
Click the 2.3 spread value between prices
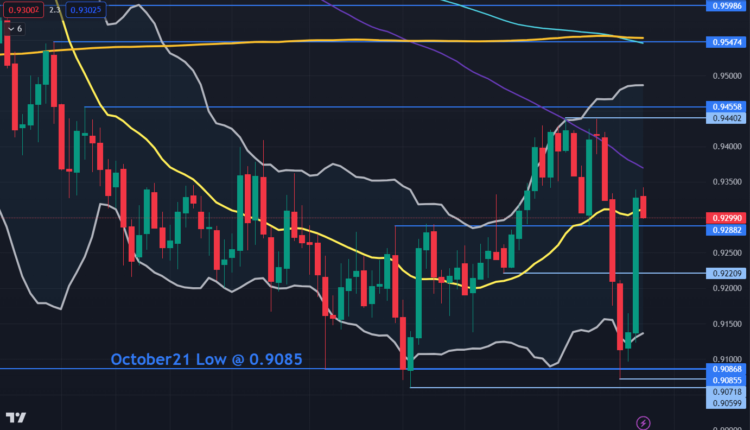pos(51,10)
